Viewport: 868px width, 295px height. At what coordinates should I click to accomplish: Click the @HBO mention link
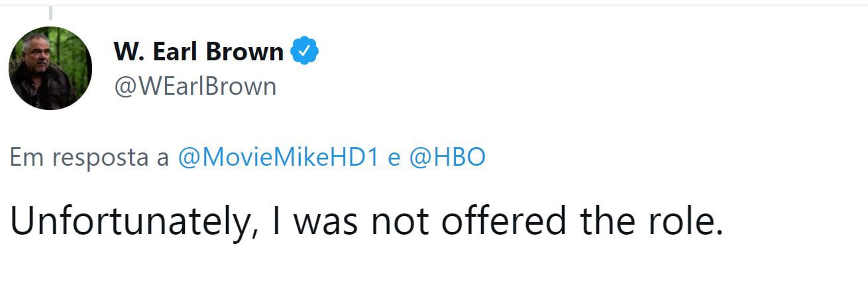tap(448, 158)
